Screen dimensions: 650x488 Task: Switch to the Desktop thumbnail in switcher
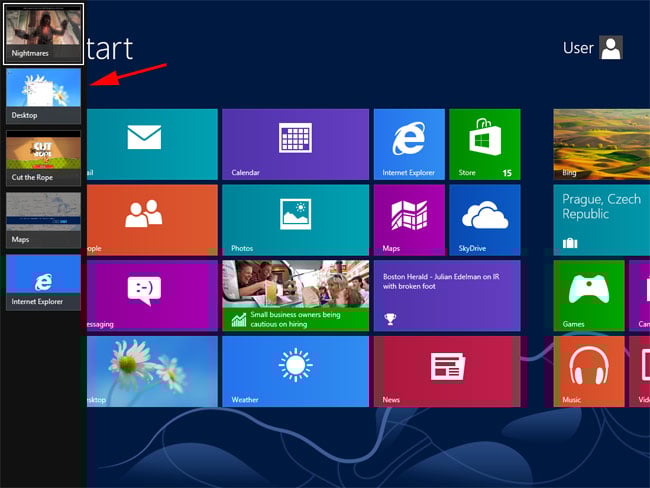(44, 96)
